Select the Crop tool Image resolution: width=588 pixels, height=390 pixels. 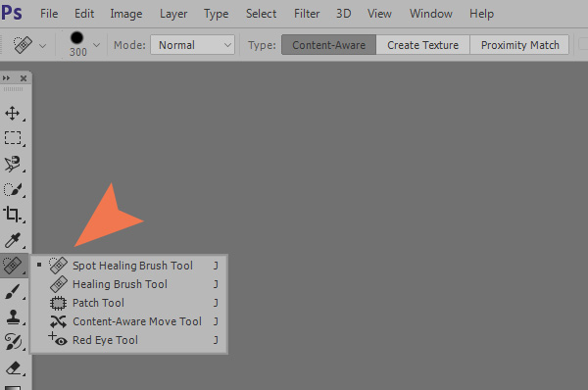click(x=13, y=215)
